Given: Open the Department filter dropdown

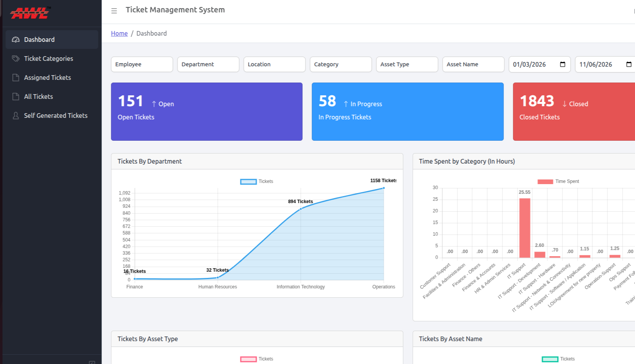Looking at the screenshot, I should [208, 64].
